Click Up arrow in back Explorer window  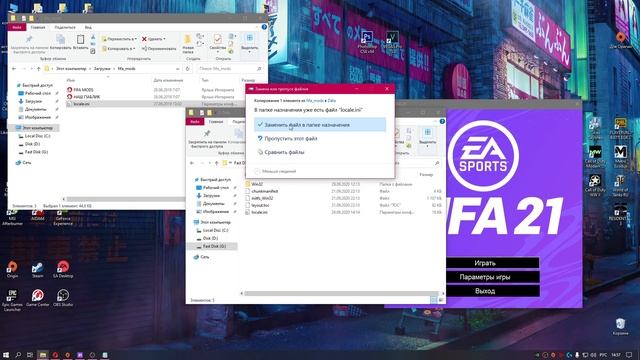(x=39, y=69)
